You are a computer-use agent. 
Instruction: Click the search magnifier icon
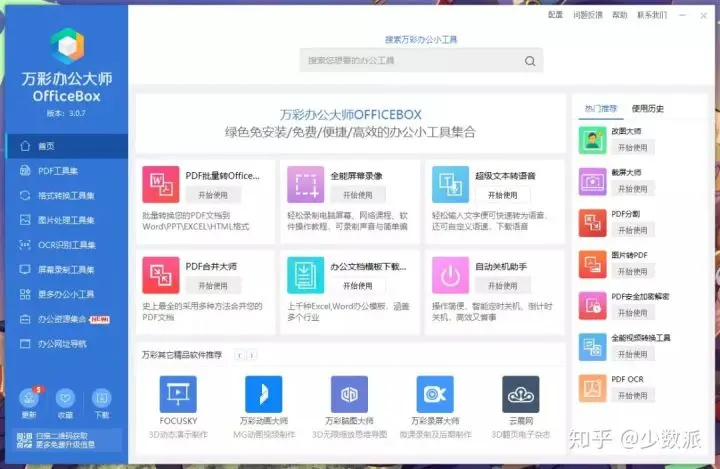click(530, 61)
